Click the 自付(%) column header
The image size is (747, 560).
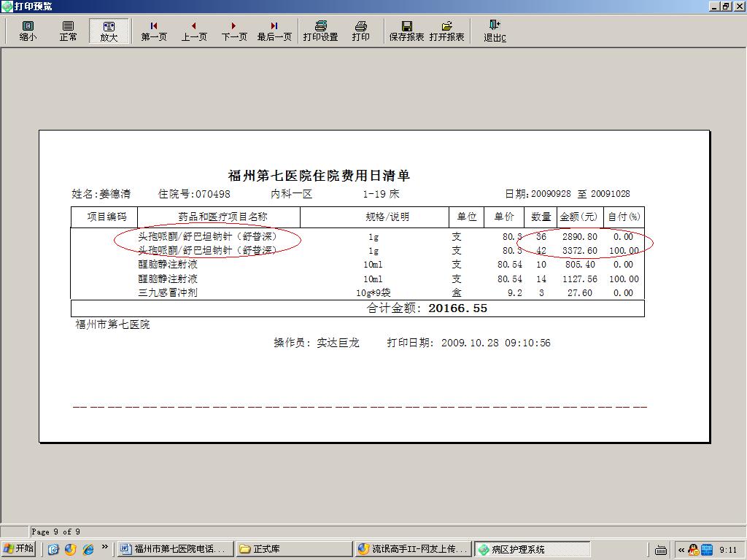point(624,217)
